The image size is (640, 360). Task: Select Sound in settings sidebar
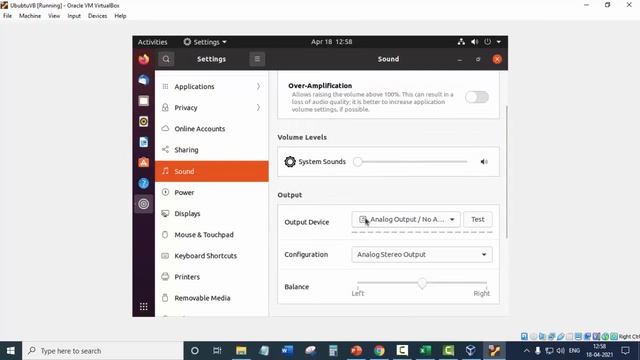tap(212, 171)
